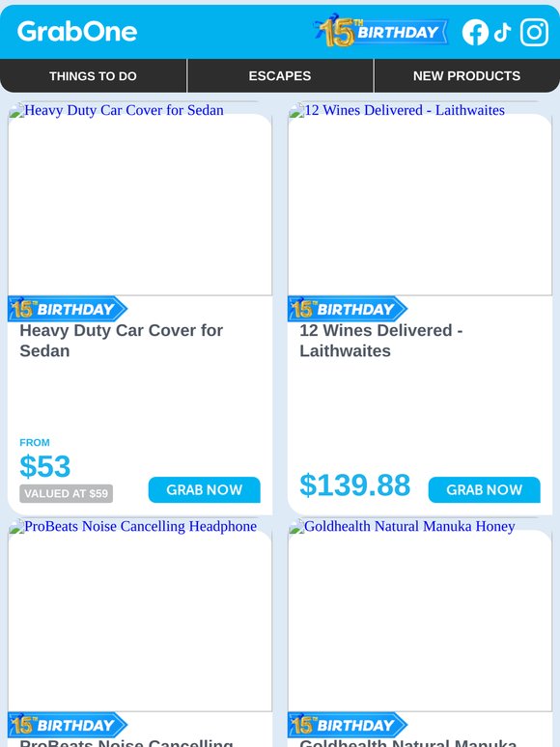Click the 15 Birthday badge above ProBeats title
Viewport: 560px width, 747px height.
click(68, 725)
